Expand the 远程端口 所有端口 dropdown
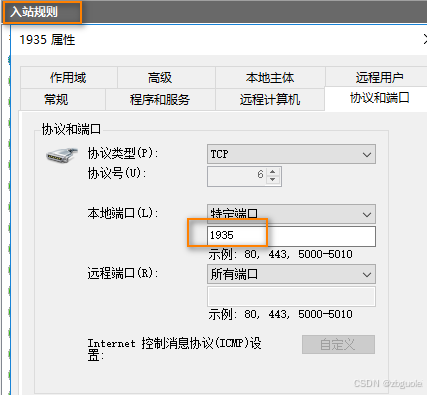The image size is (427, 395). (x=291, y=274)
